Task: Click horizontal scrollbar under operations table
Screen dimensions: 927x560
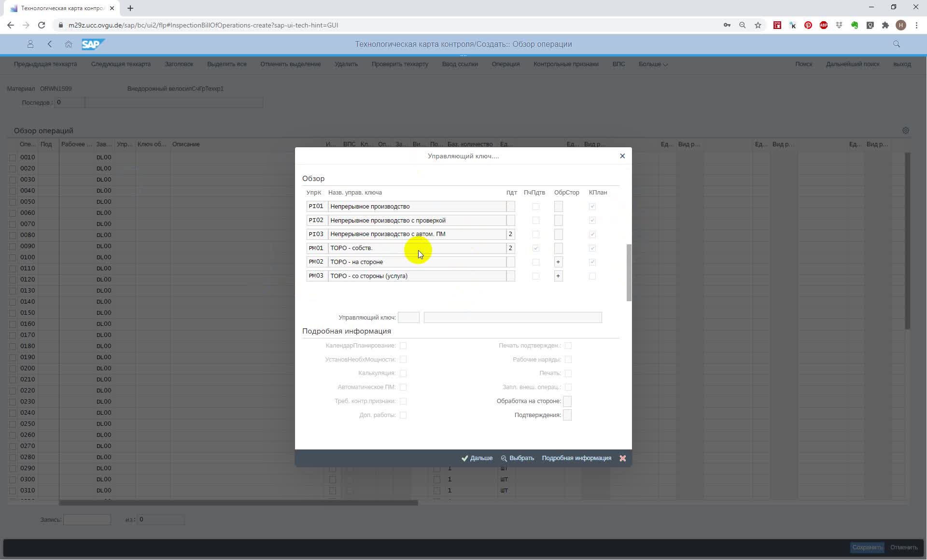Action: point(239,503)
